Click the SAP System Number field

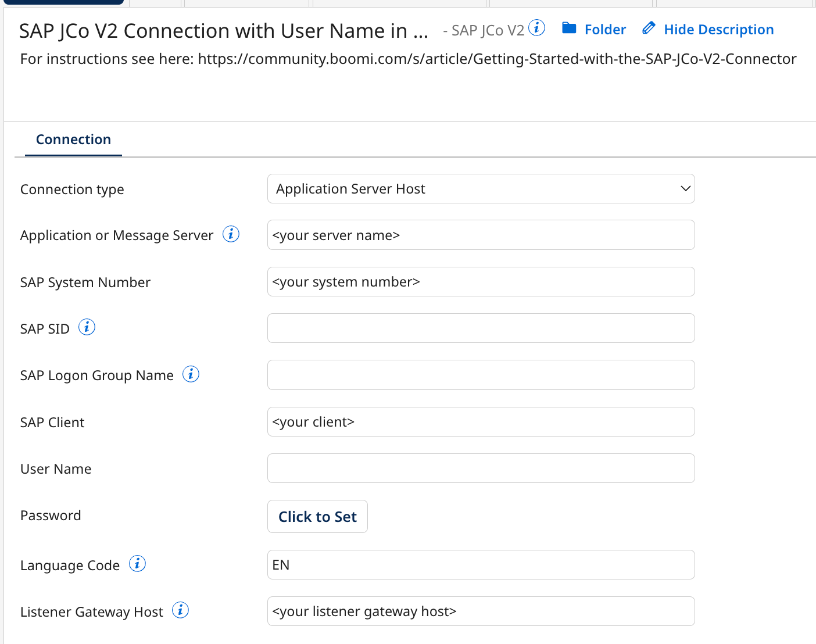pos(481,281)
